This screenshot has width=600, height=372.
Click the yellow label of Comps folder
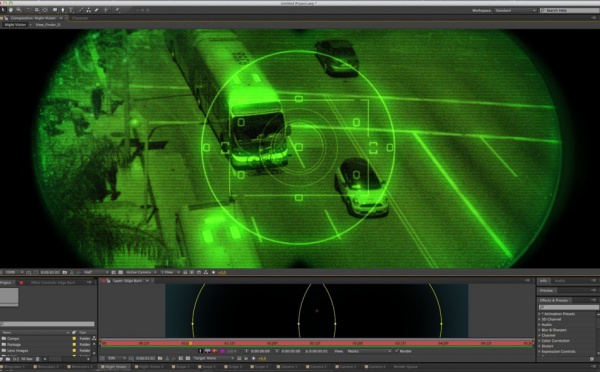[74, 339]
